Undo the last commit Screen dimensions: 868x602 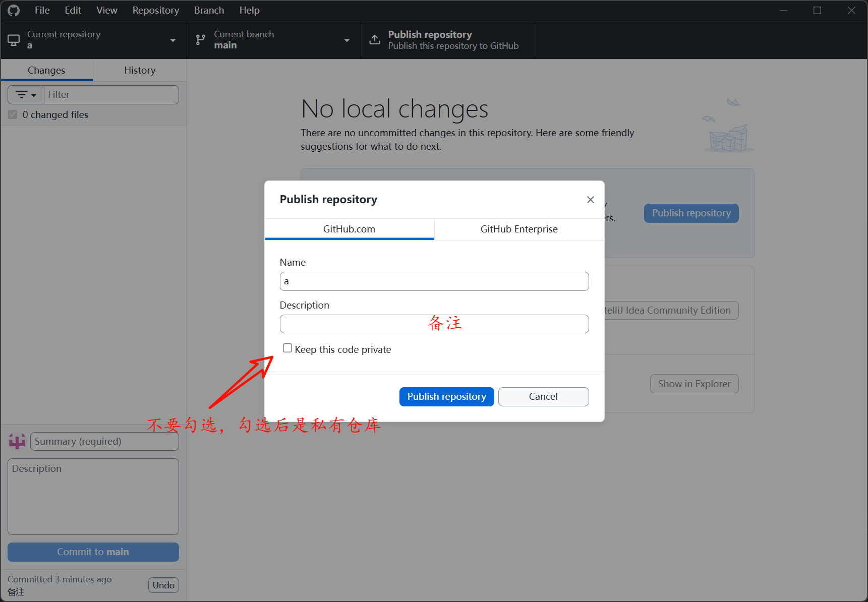click(x=163, y=585)
